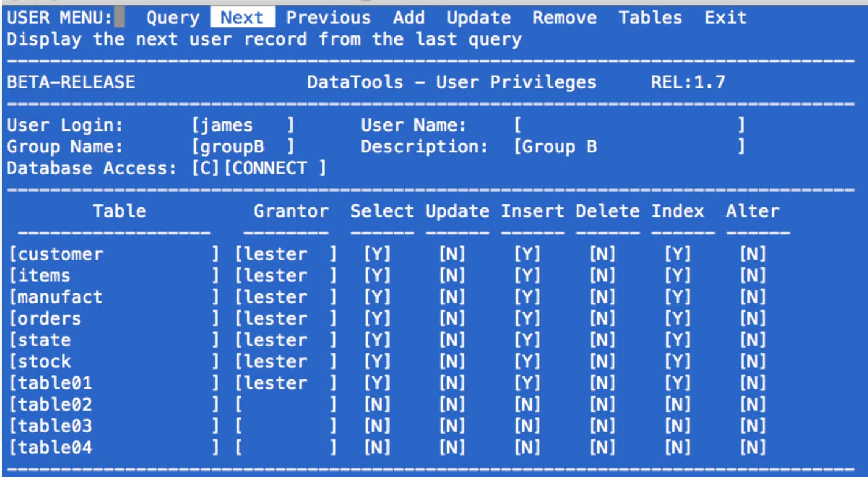
Task: Open the Tables menu option
Action: [650, 18]
